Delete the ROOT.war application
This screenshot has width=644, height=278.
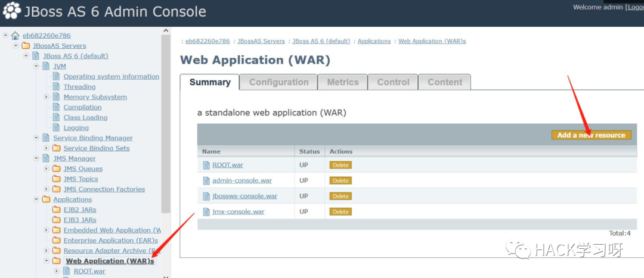click(340, 165)
